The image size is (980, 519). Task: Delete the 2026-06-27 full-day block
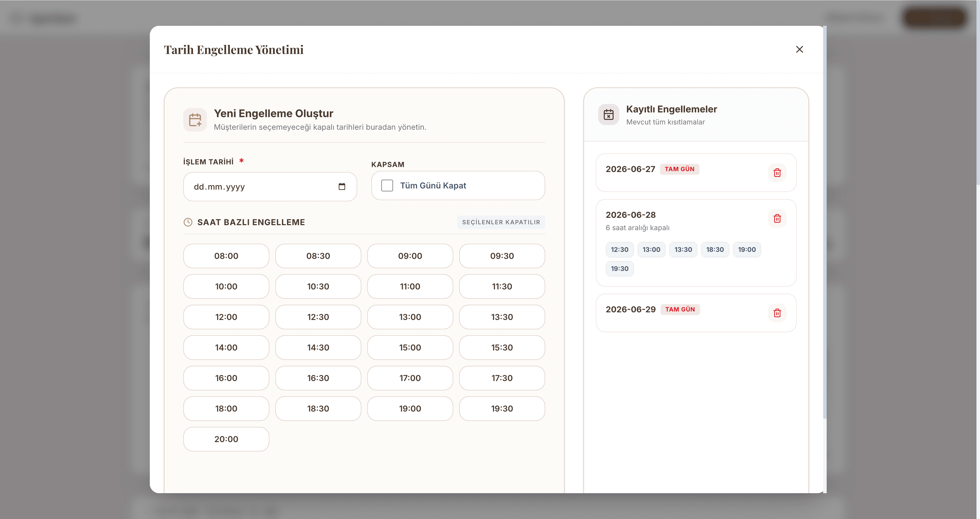[x=777, y=173]
